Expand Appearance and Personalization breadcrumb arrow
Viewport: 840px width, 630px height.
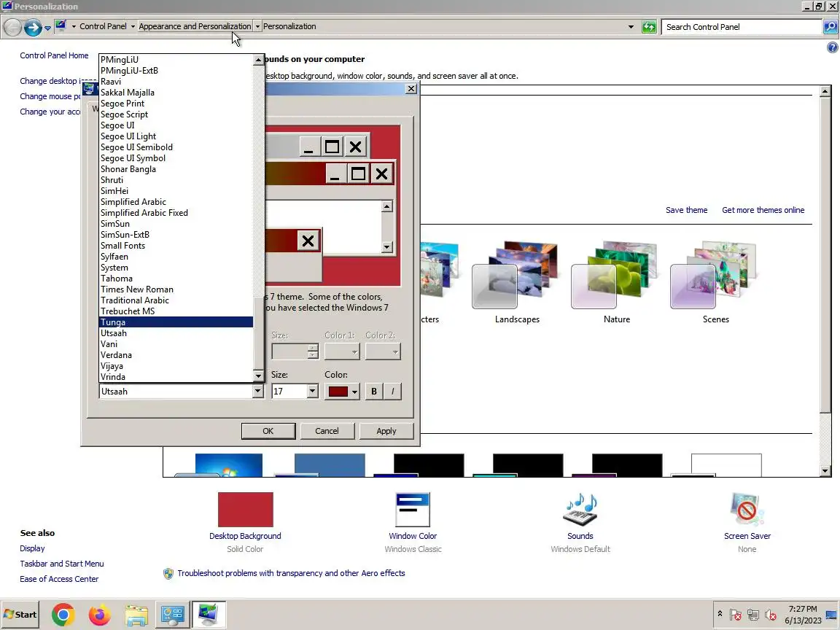click(x=257, y=26)
